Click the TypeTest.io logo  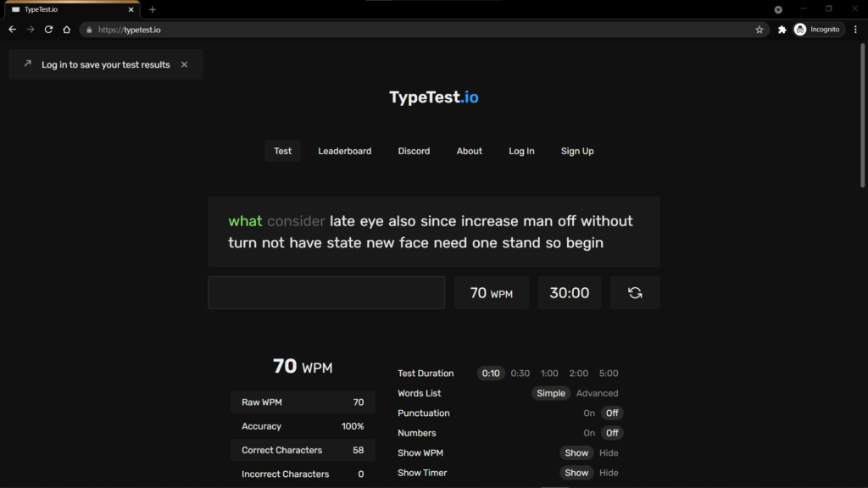(x=433, y=97)
